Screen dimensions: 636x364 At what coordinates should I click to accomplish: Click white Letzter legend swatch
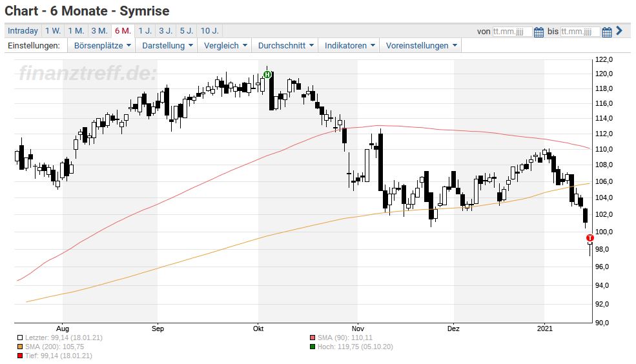click(x=20, y=338)
